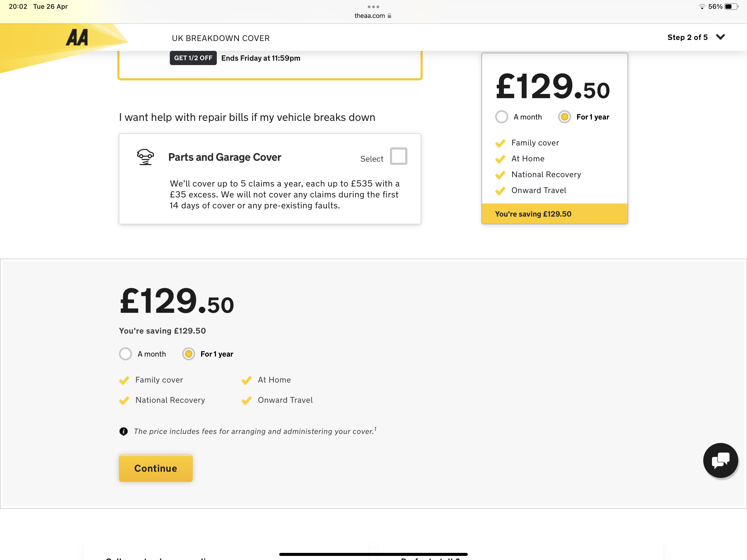747x560 pixels.
Task: Click the Continue button
Action: (156, 468)
